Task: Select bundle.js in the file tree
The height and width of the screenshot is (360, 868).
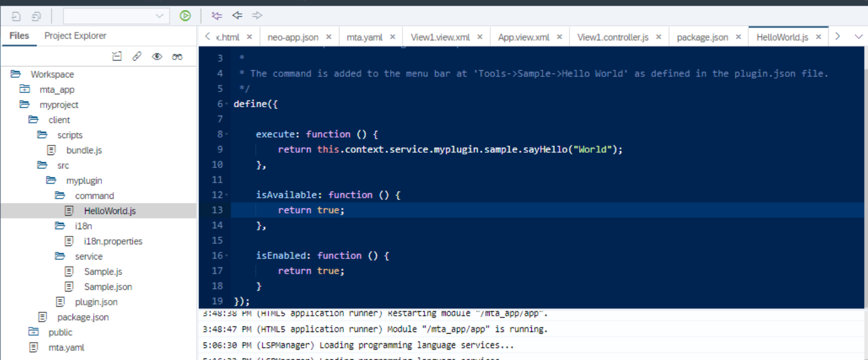Action: tap(84, 150)
